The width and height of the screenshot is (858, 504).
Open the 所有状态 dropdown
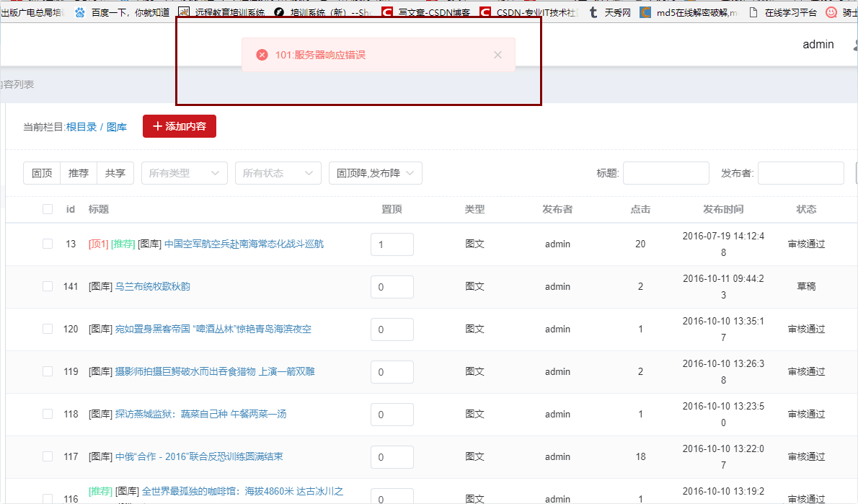click(x=278, y=173)
